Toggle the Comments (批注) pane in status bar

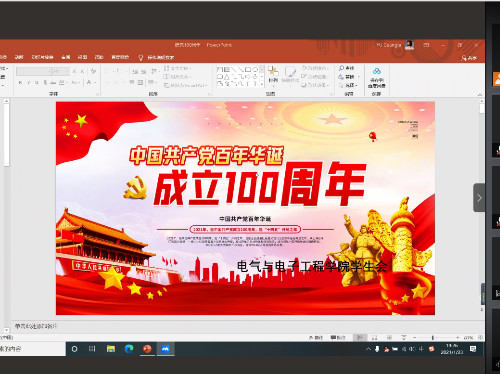338,338
